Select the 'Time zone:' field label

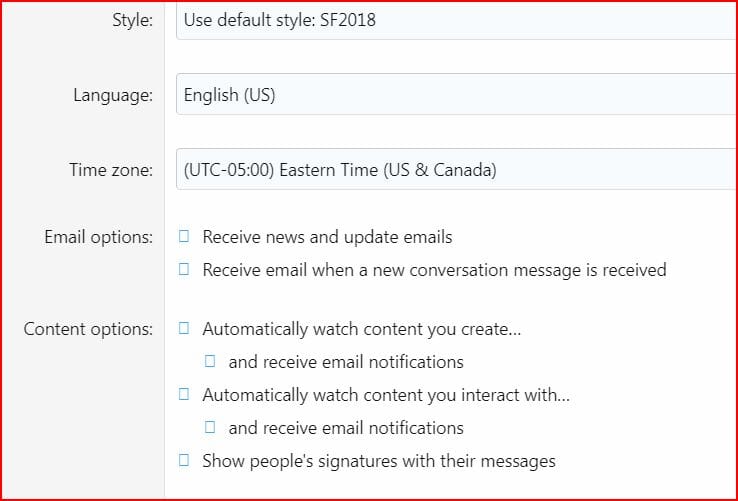112,170
